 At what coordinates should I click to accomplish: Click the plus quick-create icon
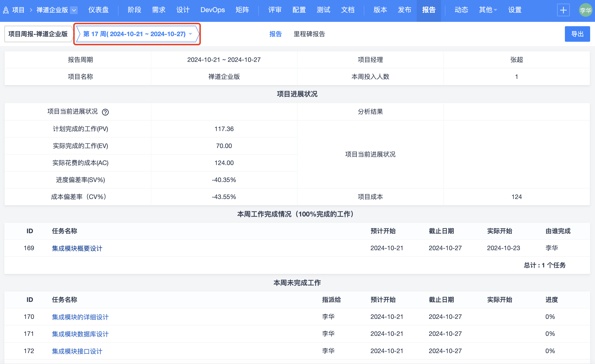[x=563, y=10]
